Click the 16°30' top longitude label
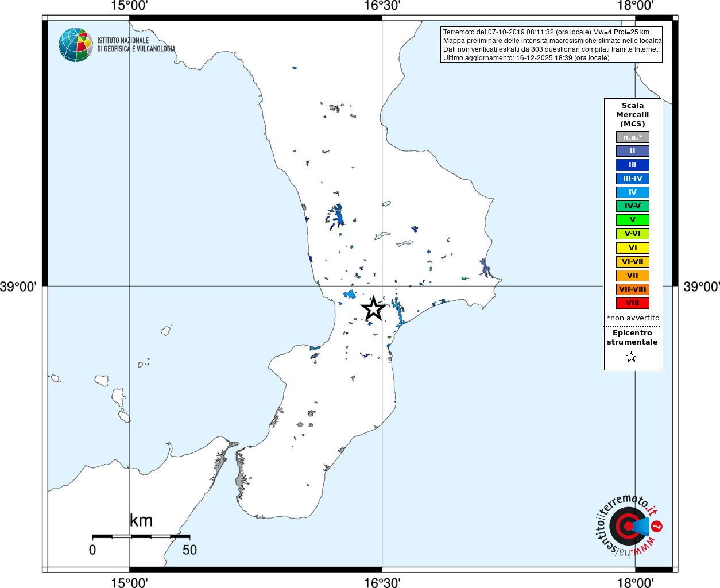 (x=382, y=6)
